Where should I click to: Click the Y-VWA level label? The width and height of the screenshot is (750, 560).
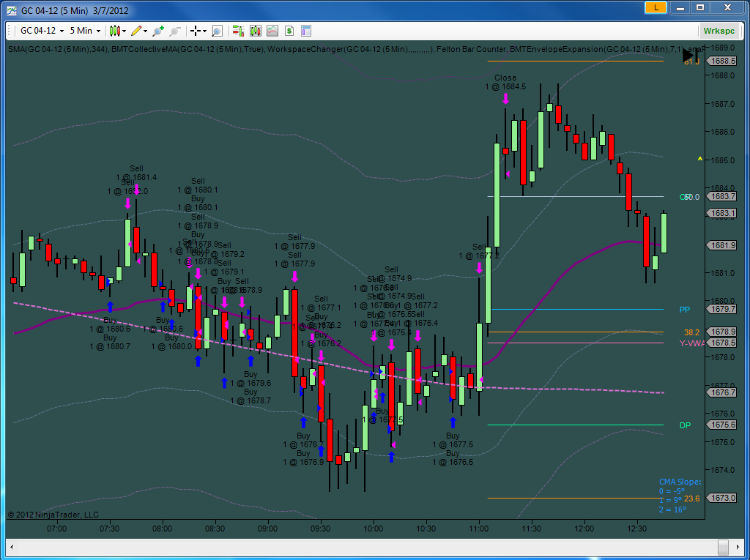coord(691,343)
